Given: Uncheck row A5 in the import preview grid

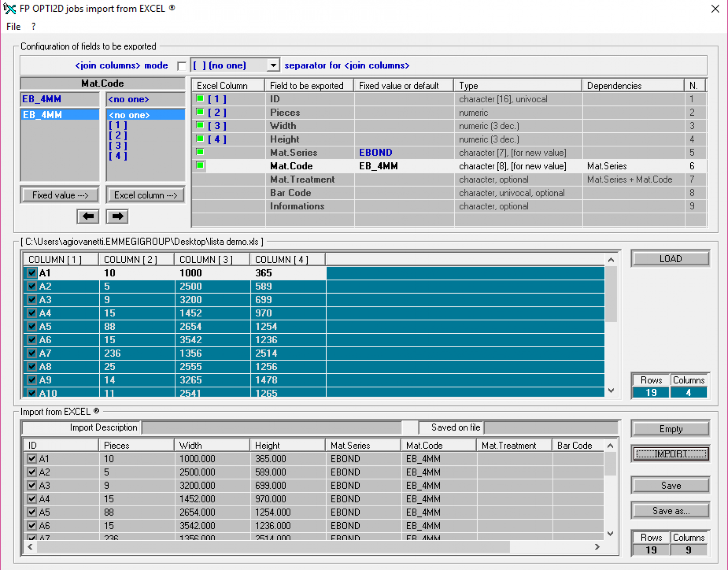Looking at the screenshot, I should [32, 512].
